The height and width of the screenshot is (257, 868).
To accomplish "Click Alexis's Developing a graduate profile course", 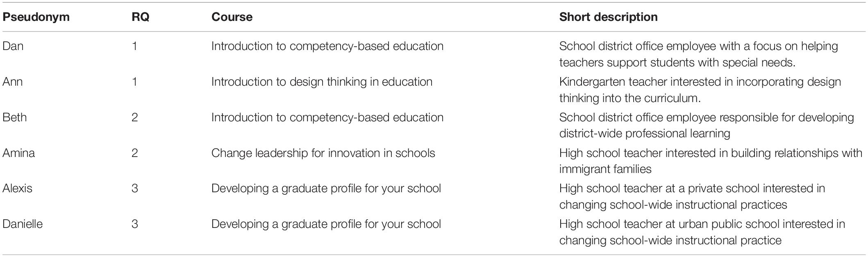I will point(326,189).
